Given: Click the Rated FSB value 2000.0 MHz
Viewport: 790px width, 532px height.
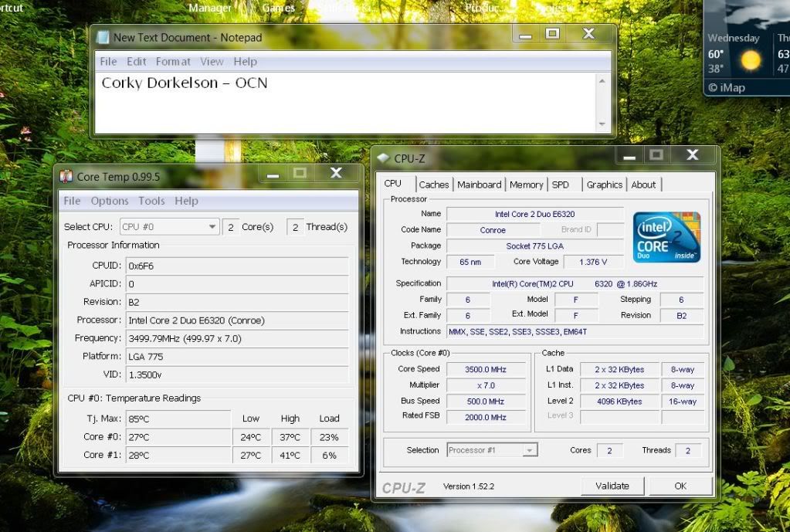Looking at the screenshot, I should pos(486,417).
